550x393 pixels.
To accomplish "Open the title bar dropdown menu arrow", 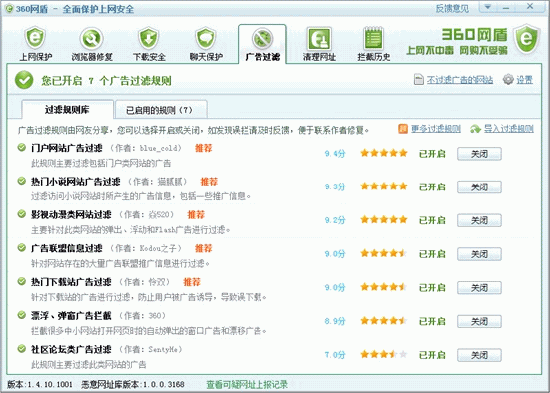I will pyautogui.click(x=488, y=7).
